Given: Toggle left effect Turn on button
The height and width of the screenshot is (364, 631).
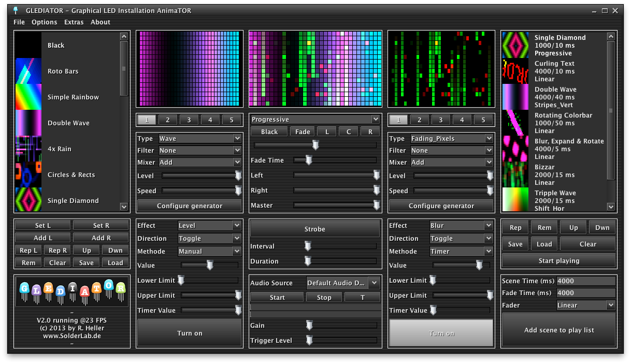Looking at the screenshot, I should [190, 333].
